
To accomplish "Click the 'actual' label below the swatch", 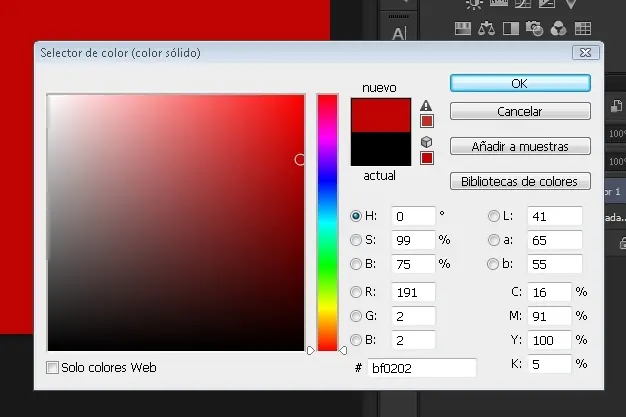I will 379,175.
